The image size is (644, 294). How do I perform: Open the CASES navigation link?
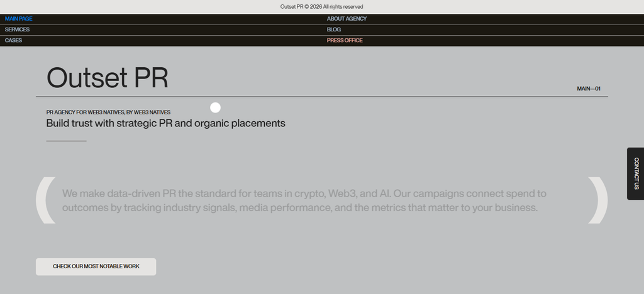pos(14,40)
